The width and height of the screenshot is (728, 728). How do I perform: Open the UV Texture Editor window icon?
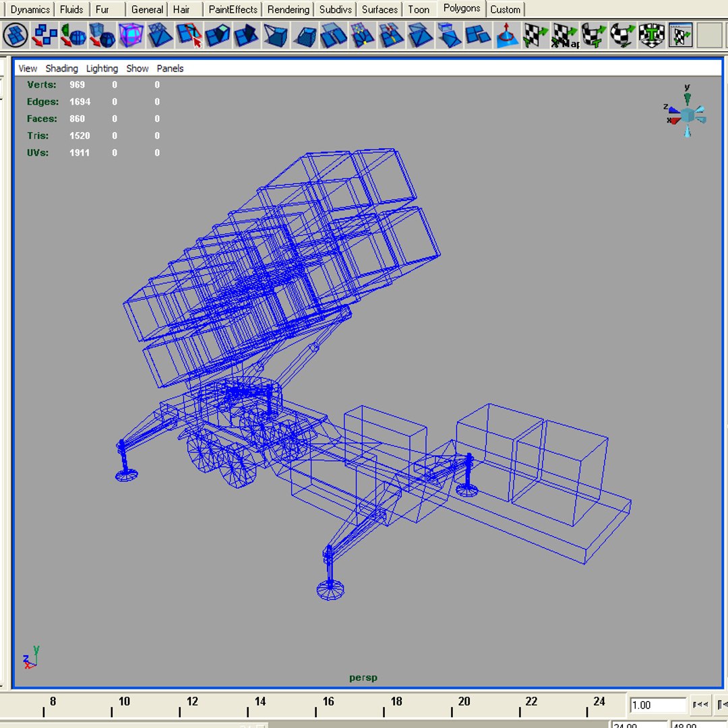point(681,36)
